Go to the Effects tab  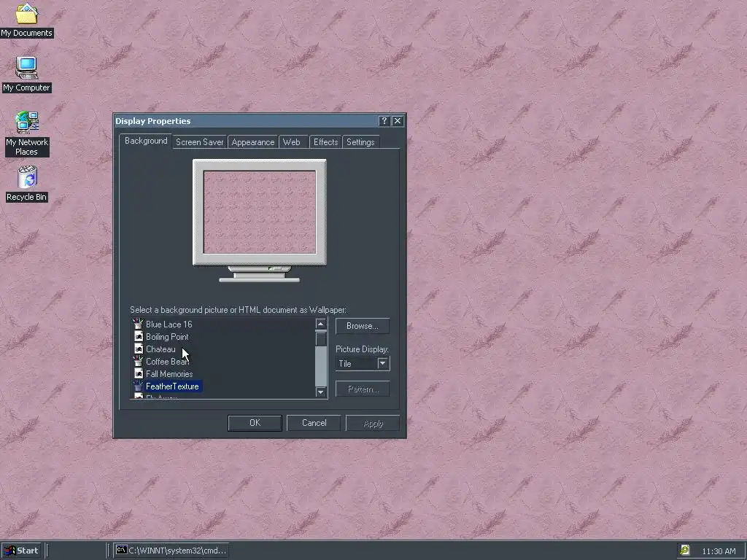coord(326,142)
